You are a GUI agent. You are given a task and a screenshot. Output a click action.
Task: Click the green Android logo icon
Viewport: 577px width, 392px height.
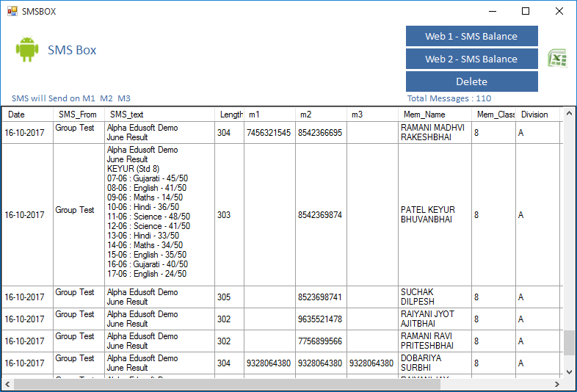[27, 50]
